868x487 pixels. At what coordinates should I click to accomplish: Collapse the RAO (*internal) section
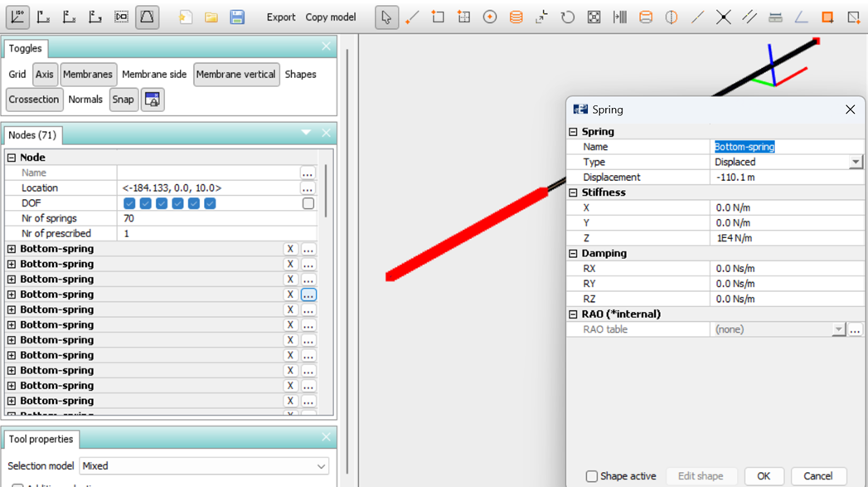[573, 314]
